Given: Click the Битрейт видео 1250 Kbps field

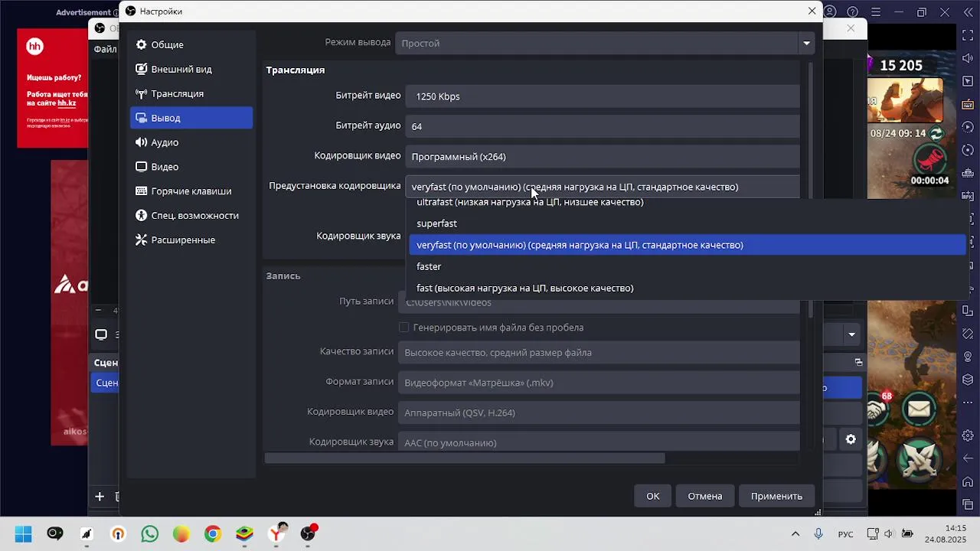Looking at the screenshot, I should point(603,96).
